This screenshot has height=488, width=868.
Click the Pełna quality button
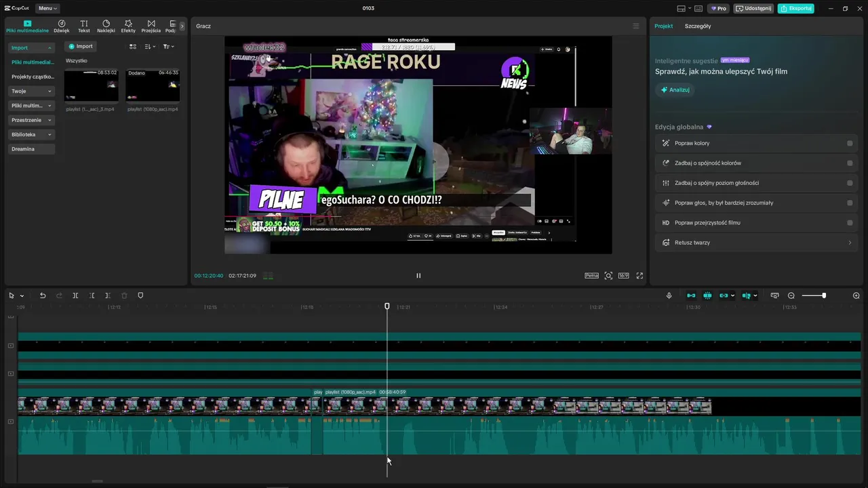592,276
